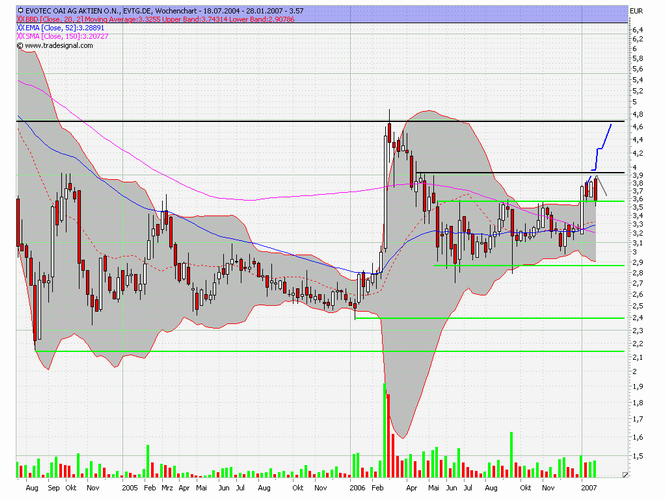Select the lowest green horizontal support line

pyautogui.click(x=330, y=351)
